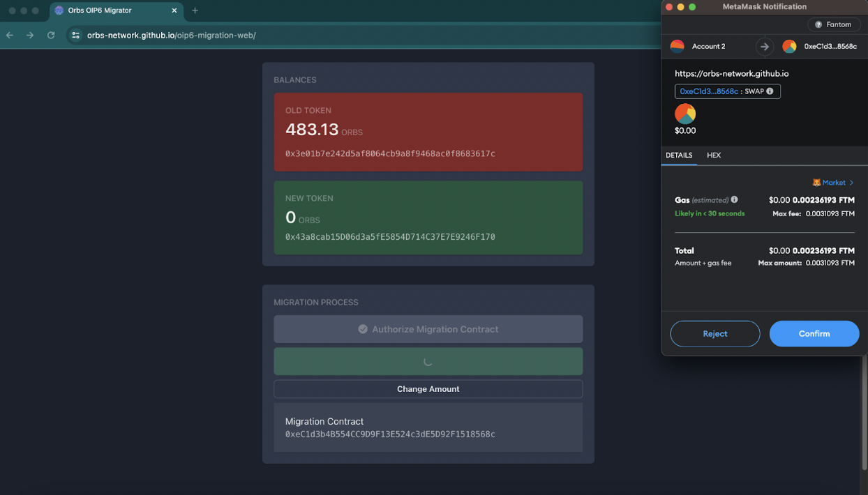Open a new browser tab
The image size is (868, 495).
tap(195, 10)
